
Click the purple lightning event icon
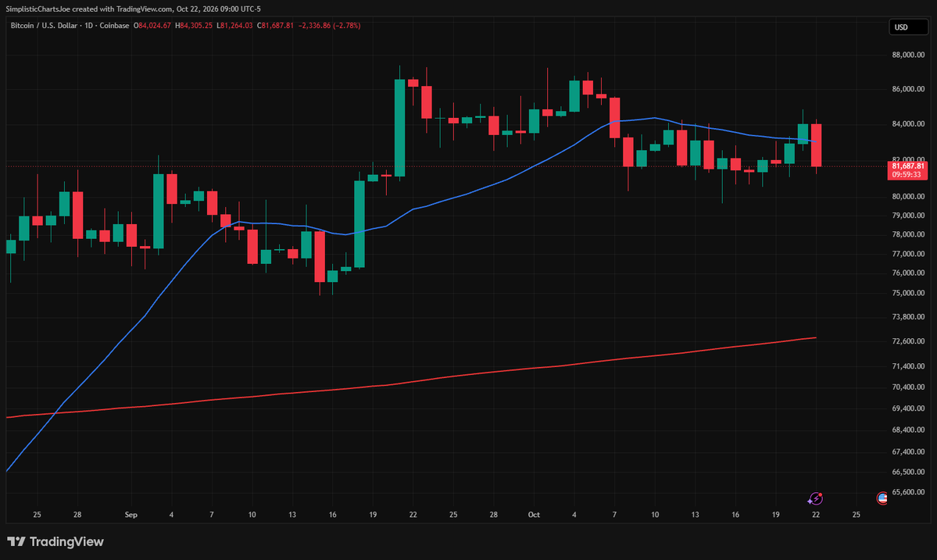click(816, 498)
